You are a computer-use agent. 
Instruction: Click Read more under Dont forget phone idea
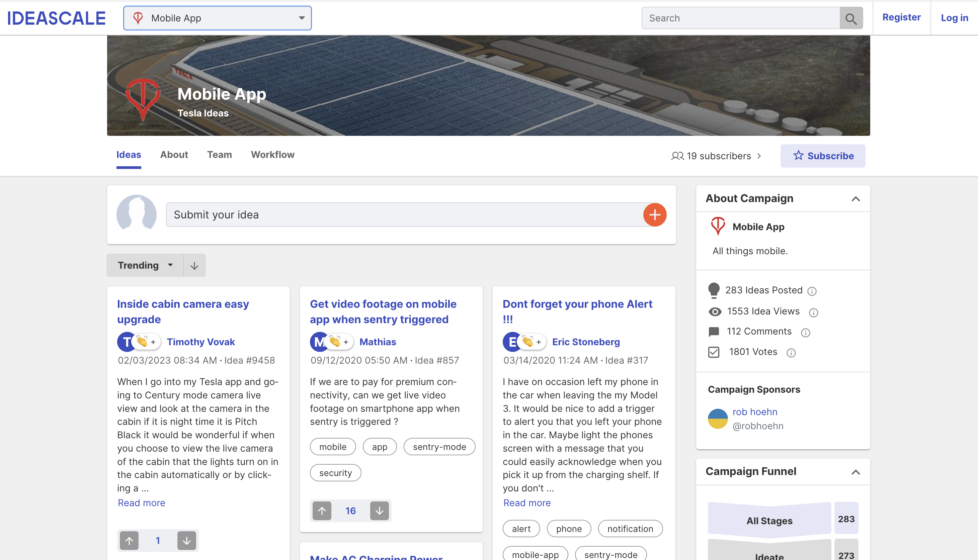527,503
